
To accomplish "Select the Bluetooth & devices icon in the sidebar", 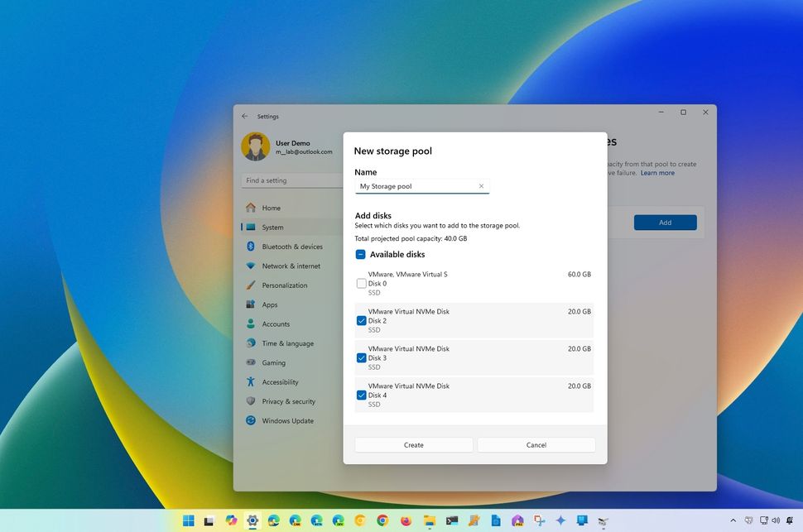I will pos(251,246).
